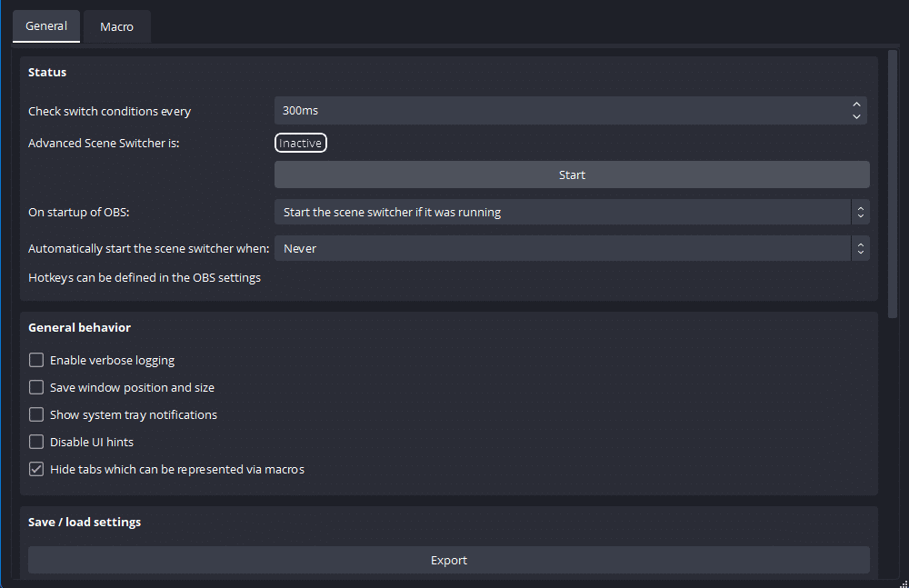Open the Automatically start scene switcher dropdown
The width and height of the screenshot is (909, 588).
pos(572,248)
